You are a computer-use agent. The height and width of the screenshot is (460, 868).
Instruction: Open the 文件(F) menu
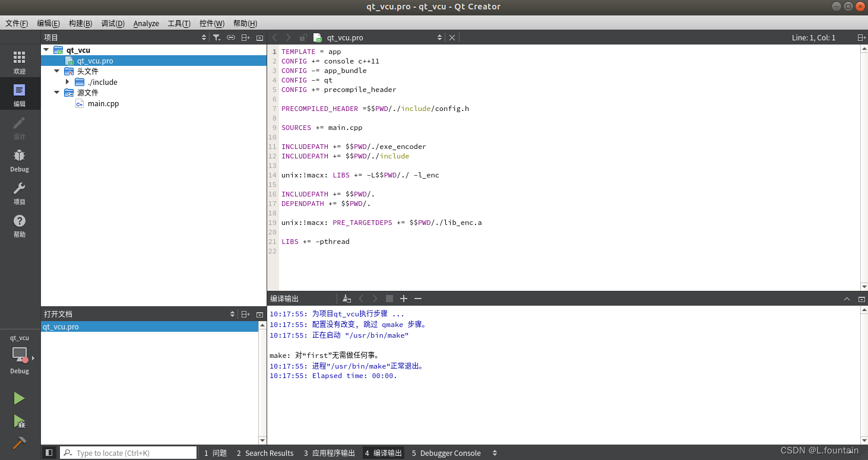[x=17, y=23]
